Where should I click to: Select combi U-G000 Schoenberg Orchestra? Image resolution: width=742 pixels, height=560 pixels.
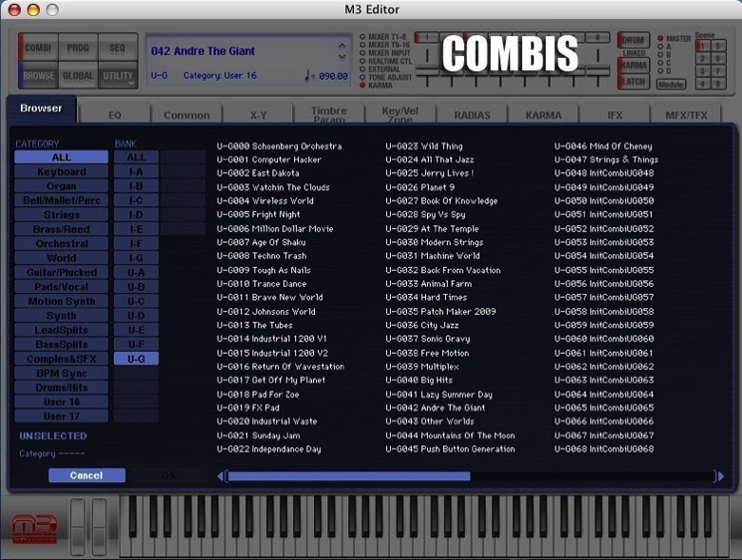pos(279,146)
